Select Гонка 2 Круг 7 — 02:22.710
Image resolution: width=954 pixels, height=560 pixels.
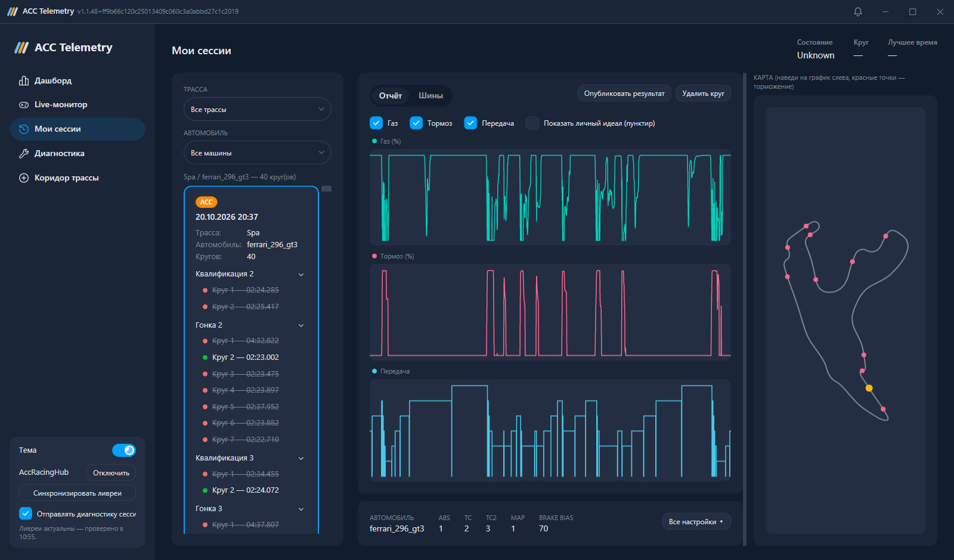point(246,440)
